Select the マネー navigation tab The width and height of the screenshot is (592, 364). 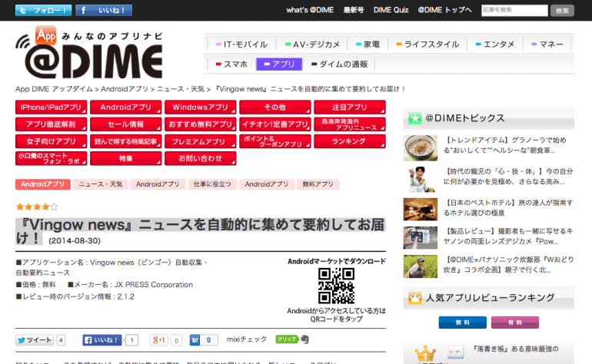(547, 45)
